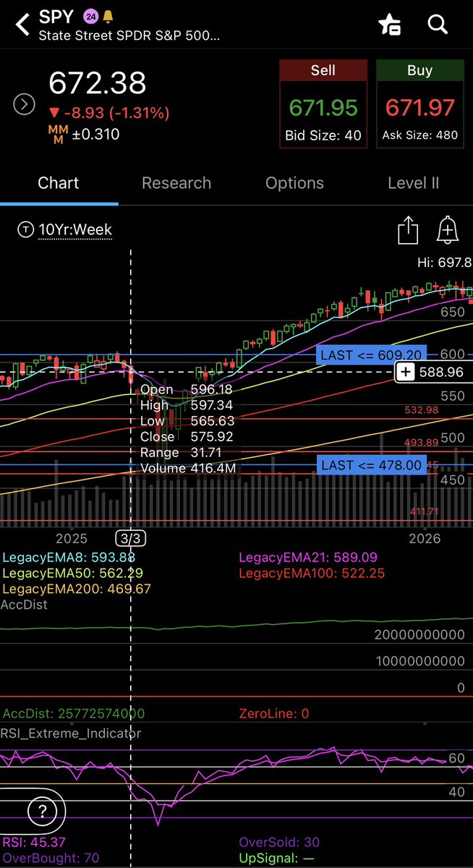Tap the Open 596.18 tooltip row
This screenshot has width=473, height=868.
click(187, 390)
